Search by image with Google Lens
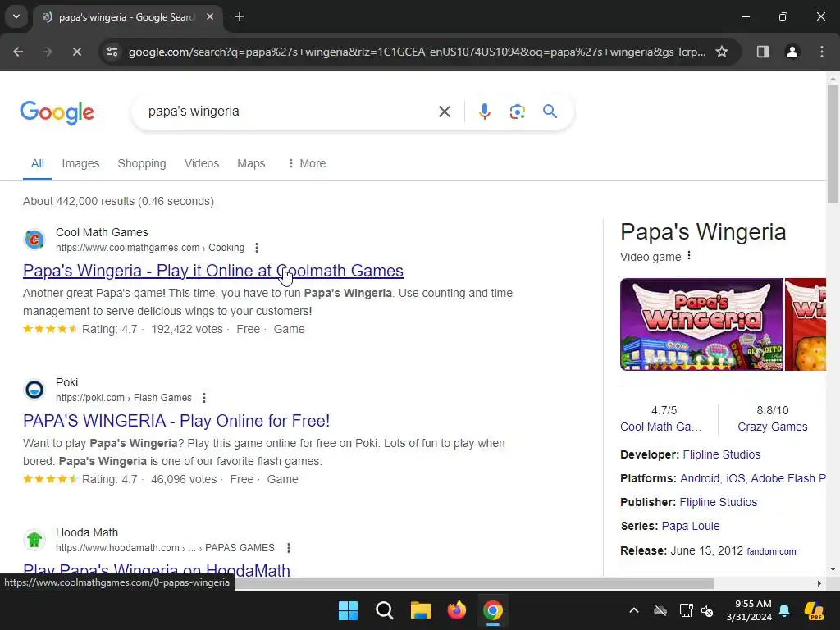Screen dimensions: 840x630 (x=517, y=112)
